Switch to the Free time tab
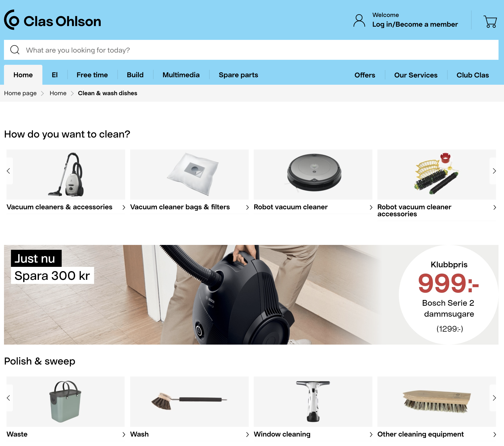 (x=92, y=75)
